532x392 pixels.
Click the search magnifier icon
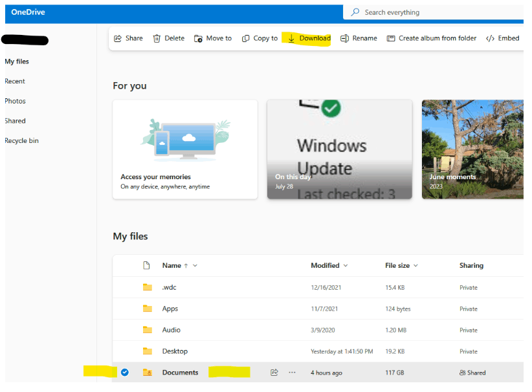(x=355, y=12)
